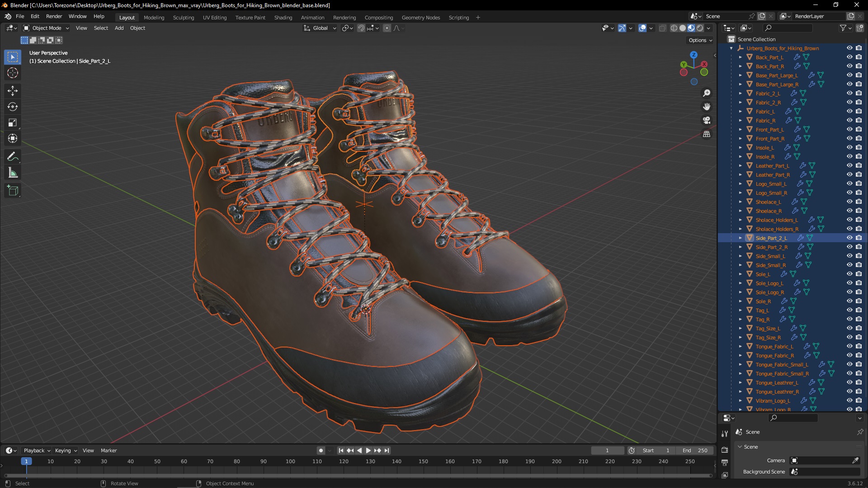Toggle snapping magnet icon

tap(361, 28)
